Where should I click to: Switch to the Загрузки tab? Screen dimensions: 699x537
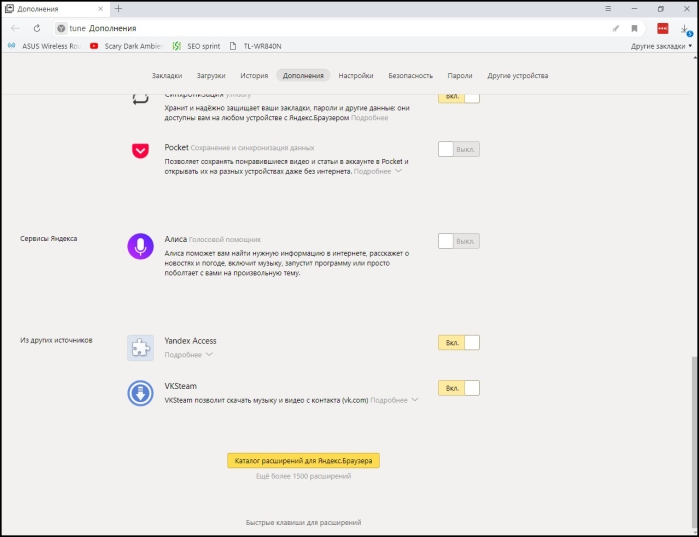(211, 75)
